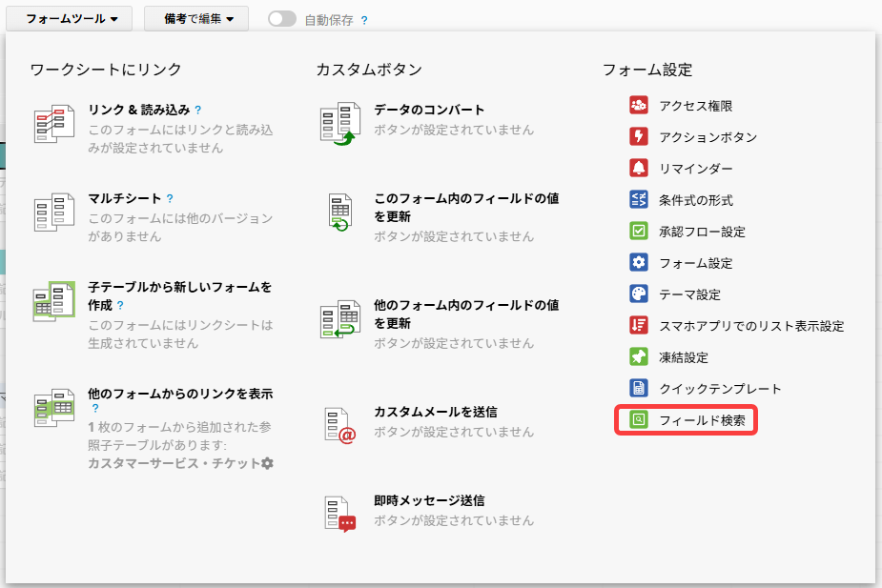The width and height of the screenshot is (882, 588).
Task: Click the リンク & 読み込み icon
Action: coord(53,125)
